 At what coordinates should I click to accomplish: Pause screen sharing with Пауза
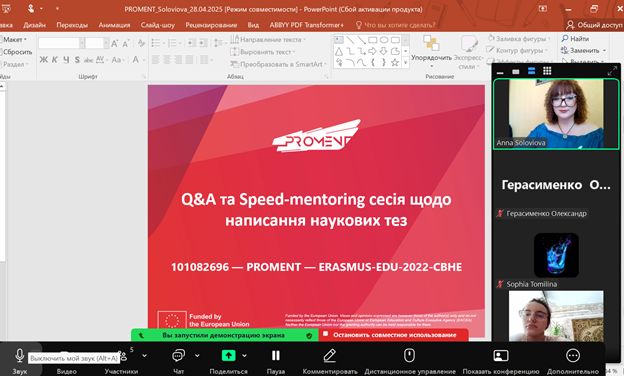[275, 355]
